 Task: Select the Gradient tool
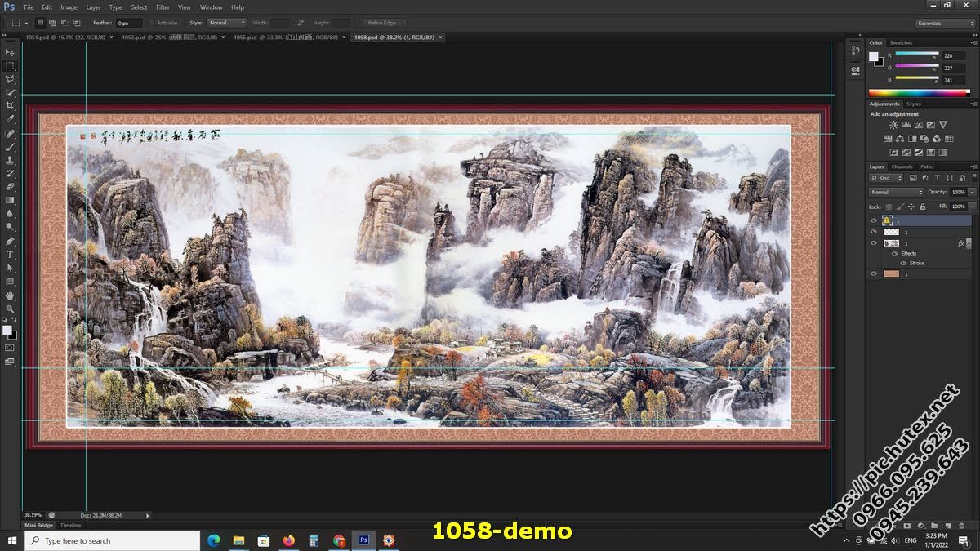pos(10,200)
